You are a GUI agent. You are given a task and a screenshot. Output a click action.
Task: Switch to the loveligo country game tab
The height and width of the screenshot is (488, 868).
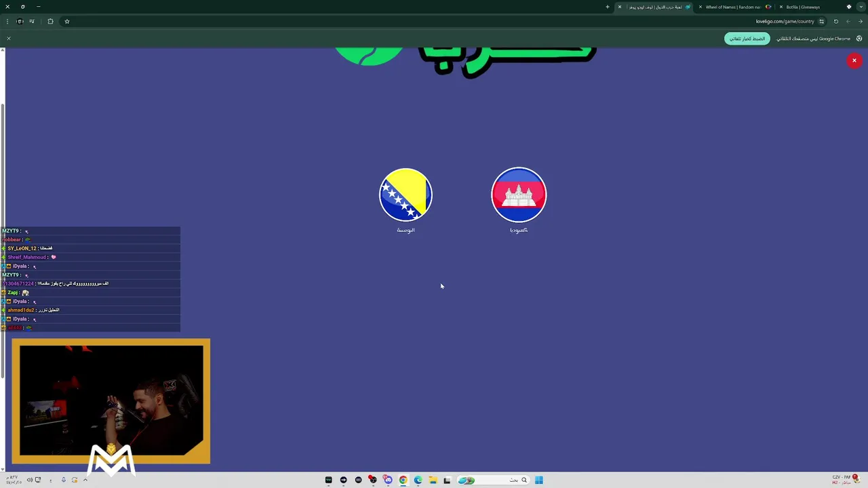pyautogui.click(x=656, y=7)
